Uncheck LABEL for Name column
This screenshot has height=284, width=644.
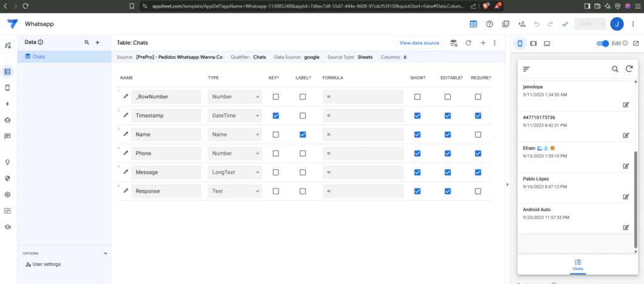(x=303, y=134)
